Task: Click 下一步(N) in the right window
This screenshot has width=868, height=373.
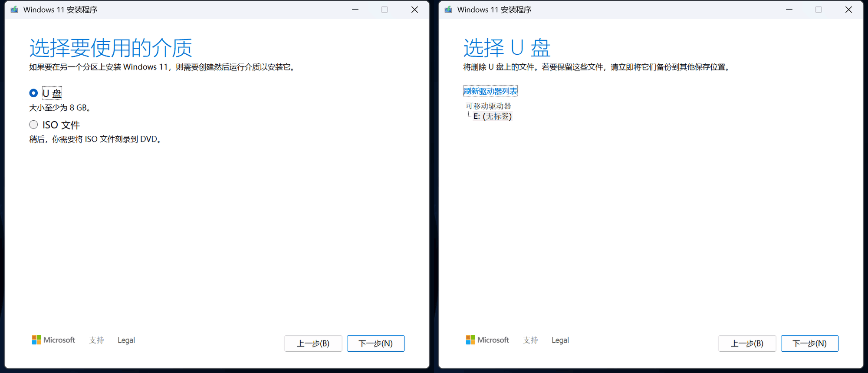Action: [809, 343]
